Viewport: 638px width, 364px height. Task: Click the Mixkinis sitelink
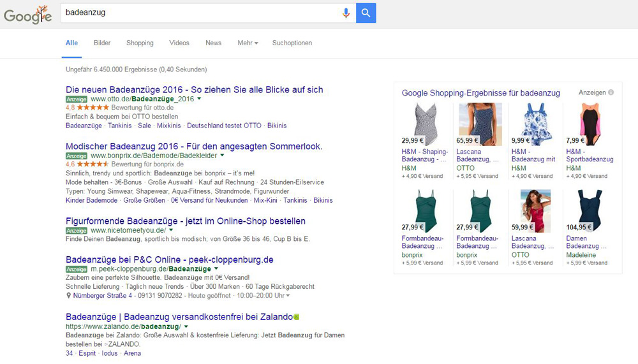click(x=169, y=126)
